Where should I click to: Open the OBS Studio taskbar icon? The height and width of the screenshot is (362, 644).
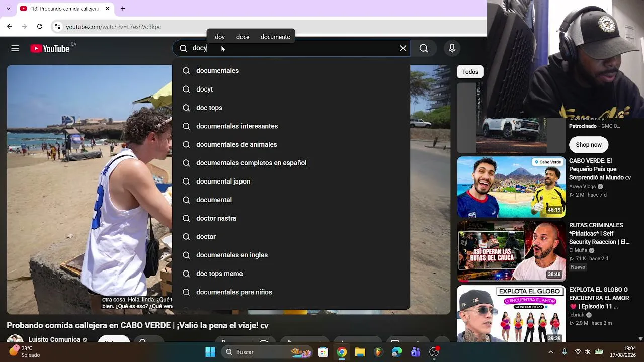(434, 352)
